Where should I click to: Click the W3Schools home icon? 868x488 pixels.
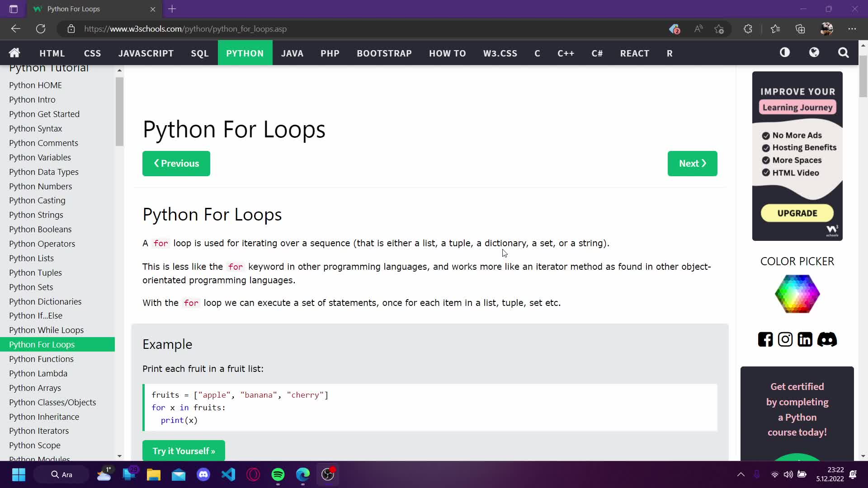pos(14,53)
